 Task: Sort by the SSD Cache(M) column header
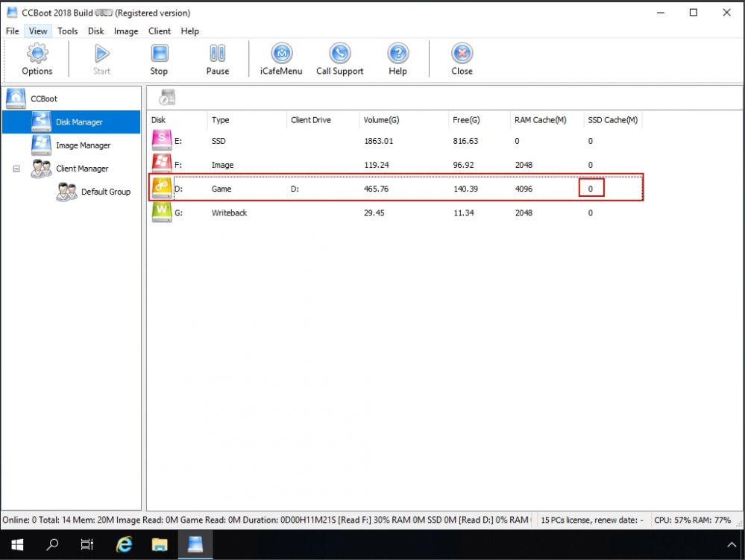point(613,120)
